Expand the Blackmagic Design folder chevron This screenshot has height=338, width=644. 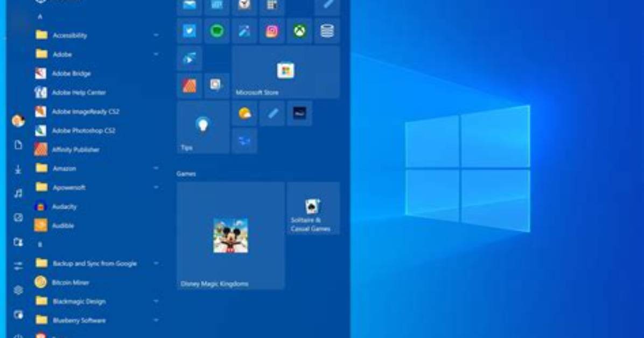pyautogui.click(x=156, y=301)
